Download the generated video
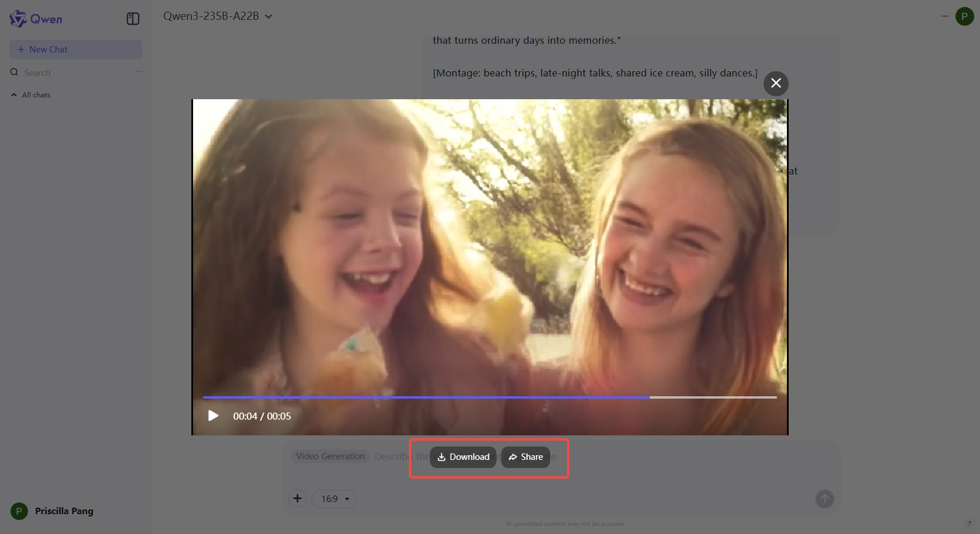980x534 pixels. pos(463,457)
